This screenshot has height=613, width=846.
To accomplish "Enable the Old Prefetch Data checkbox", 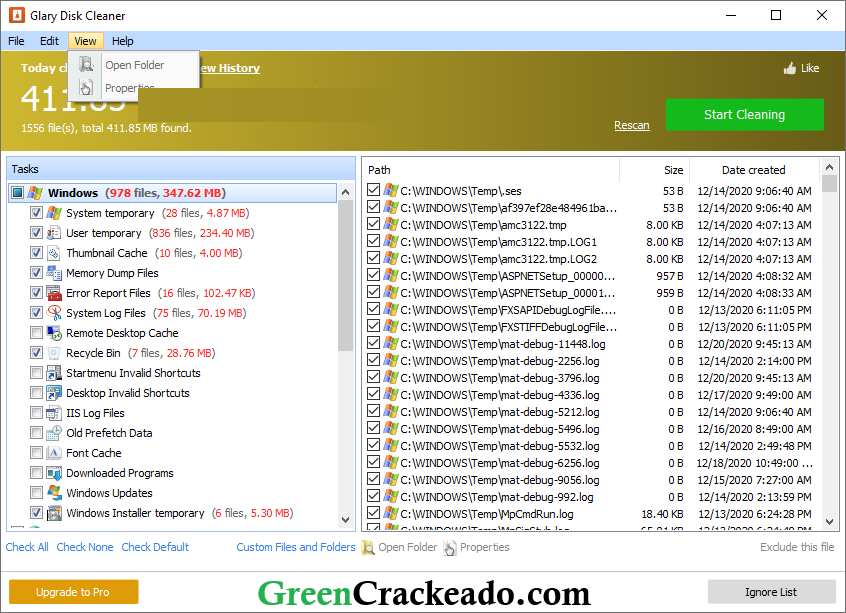I will [x=36, y=433].
